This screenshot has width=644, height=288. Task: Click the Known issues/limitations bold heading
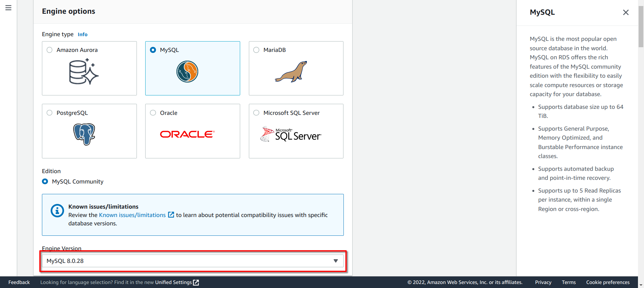click(x=103, y=207)
